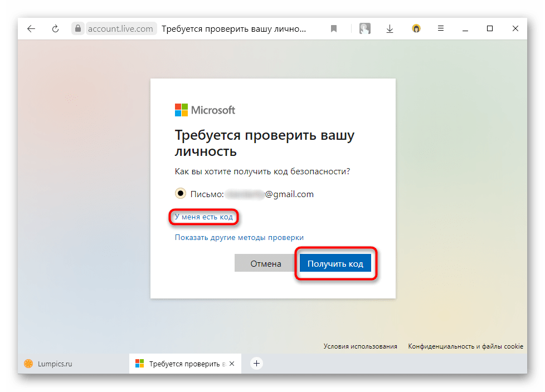Click the Microsoft logo in dialog
This screenshot has height=392, width=545.
(205, 110)
